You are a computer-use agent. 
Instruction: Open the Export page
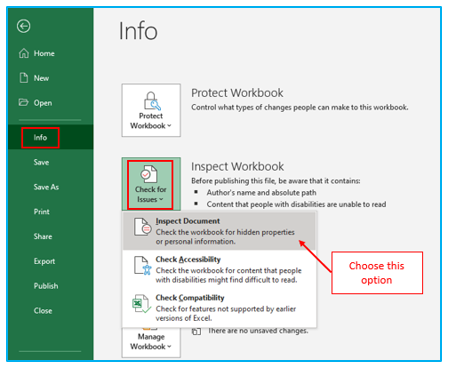(x=44, y=261)
